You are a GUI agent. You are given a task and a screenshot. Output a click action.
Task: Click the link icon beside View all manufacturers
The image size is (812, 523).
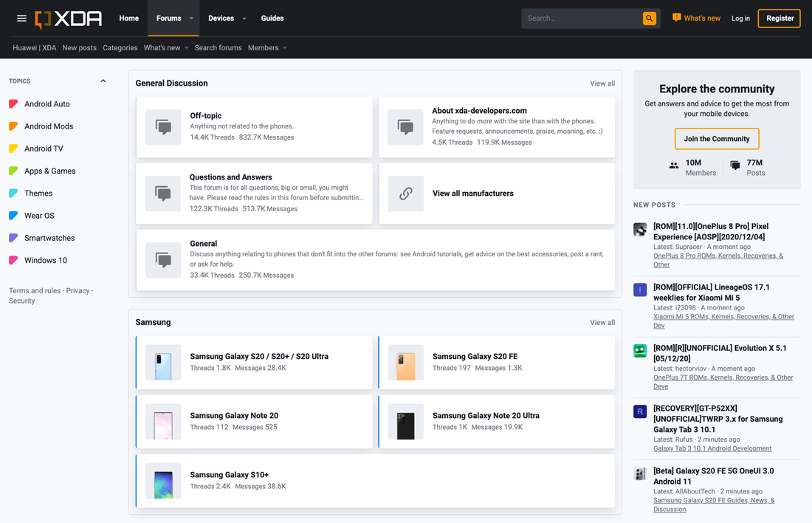[x=405, y=194]
